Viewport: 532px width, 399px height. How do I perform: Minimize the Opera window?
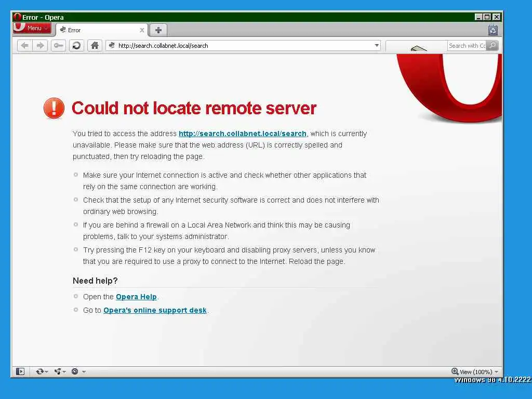click(478, 17)
